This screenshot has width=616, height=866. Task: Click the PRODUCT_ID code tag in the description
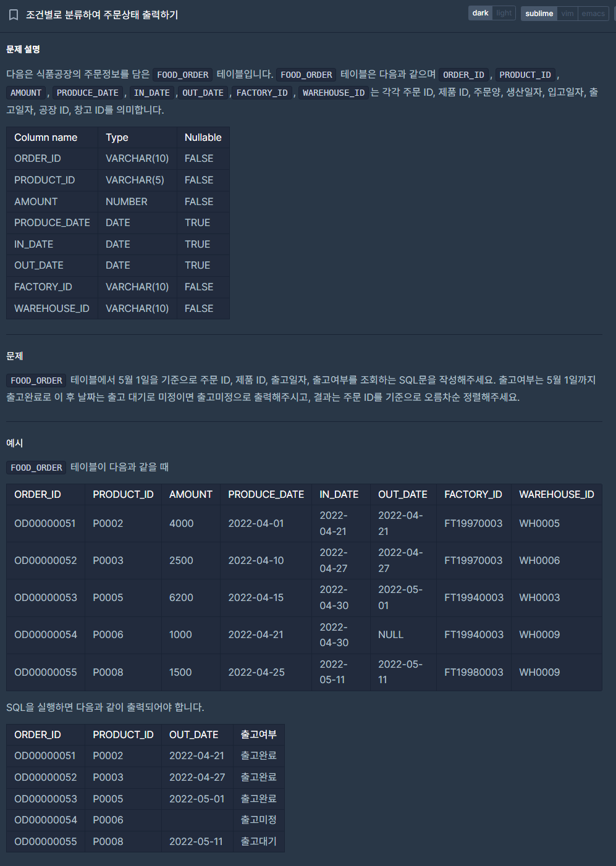click(x=525, y=75)
